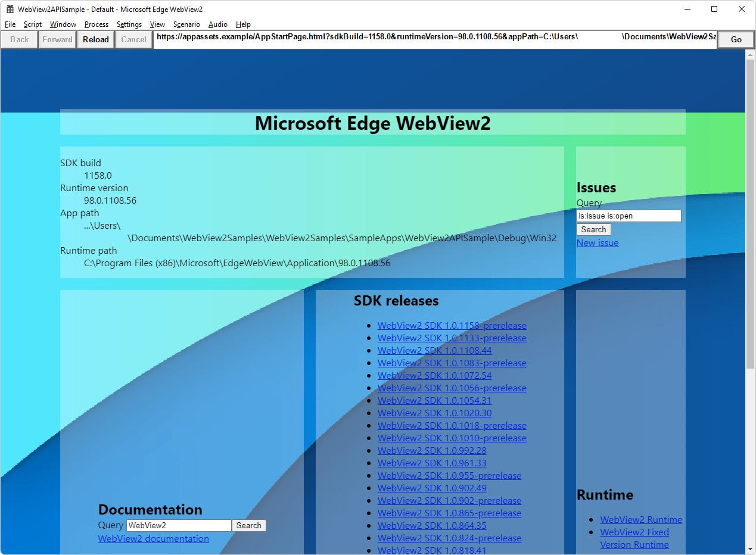Open the Script menu
Screen dimensions: 756x555
(x=32, y=24)
